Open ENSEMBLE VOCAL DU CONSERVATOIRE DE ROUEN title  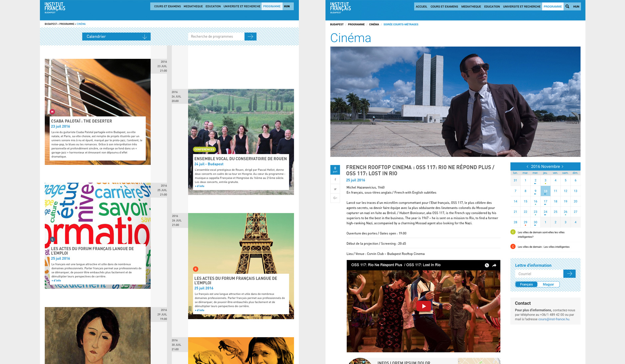240,159
